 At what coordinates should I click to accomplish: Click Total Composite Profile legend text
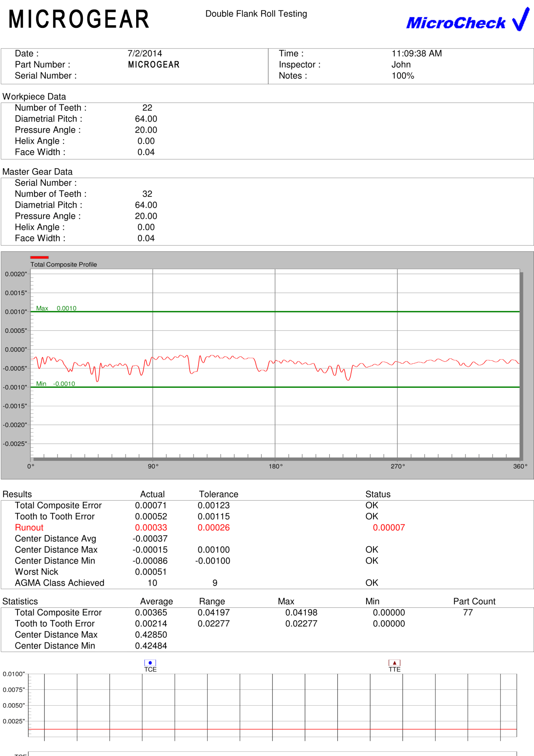(x=64, y=265)
